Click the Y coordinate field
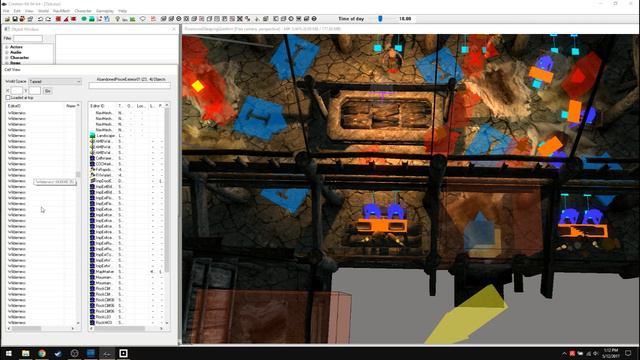Viewport: 640px width, 360px height. coord(35,91)
